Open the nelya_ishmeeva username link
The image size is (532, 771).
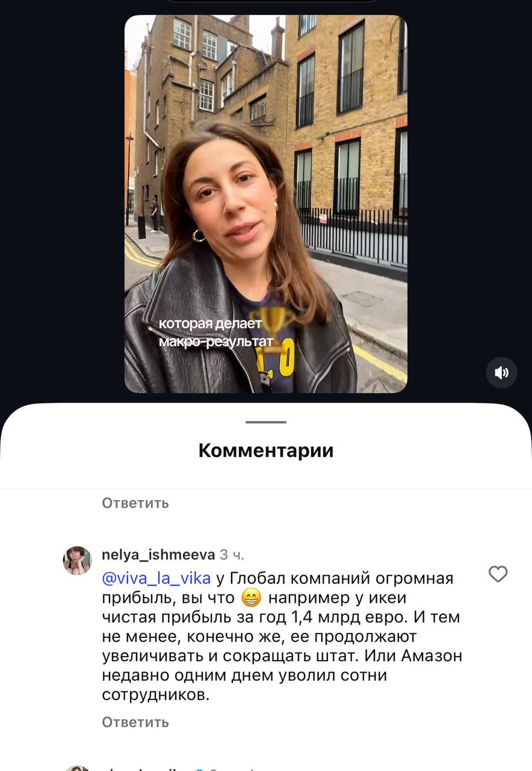click(158, 554)
